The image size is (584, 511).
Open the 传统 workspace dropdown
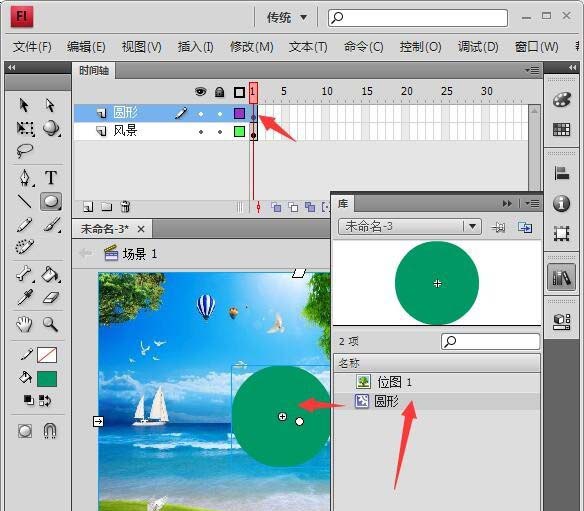coord(286,18)
